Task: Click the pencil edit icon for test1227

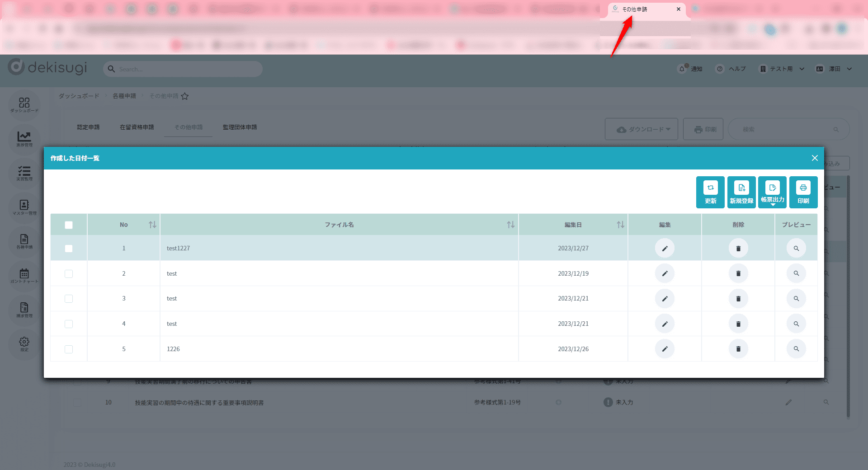Action: pos(665,248)
